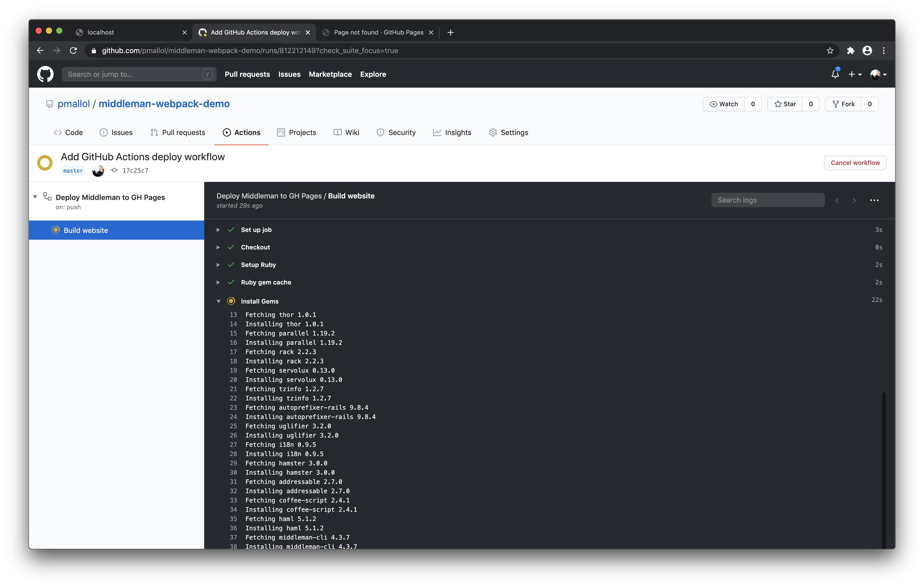Go to next log search result

(x=854, y=200)
